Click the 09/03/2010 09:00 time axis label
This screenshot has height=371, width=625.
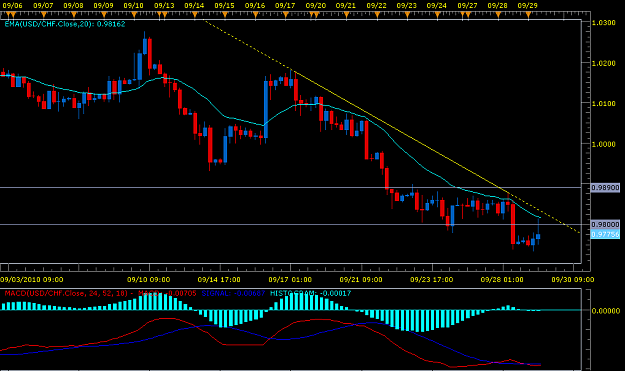[32, 280]
